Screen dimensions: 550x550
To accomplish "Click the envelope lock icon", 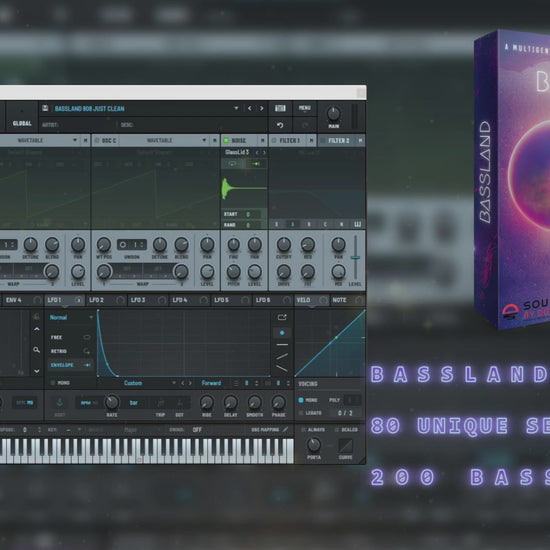I will click(x=36, y=317).
